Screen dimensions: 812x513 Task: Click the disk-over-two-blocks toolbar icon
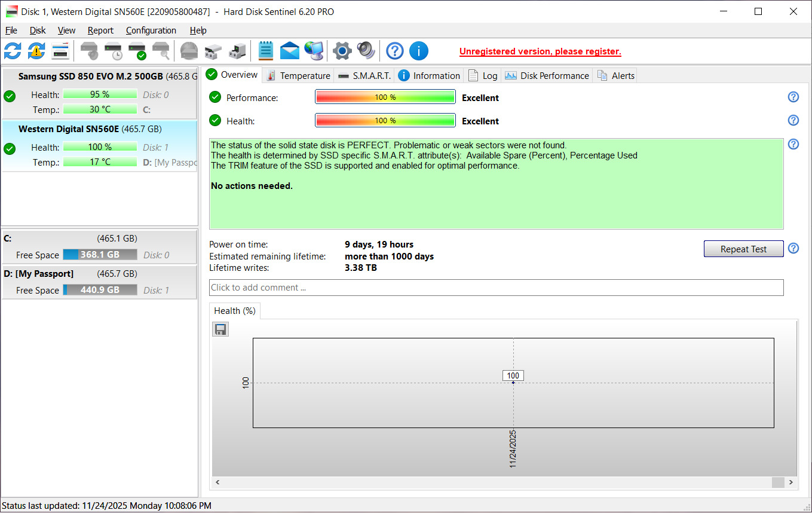click(x=213, y=51)
